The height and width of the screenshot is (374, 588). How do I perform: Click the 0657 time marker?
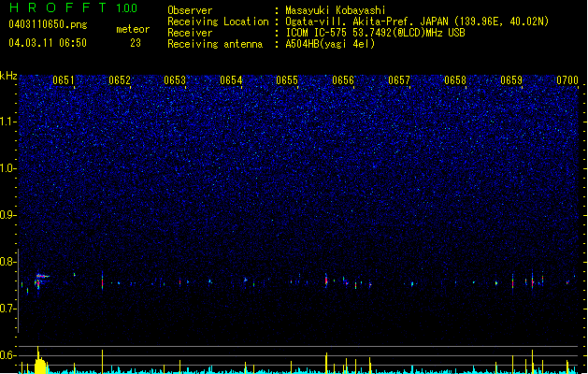point(399,80)
